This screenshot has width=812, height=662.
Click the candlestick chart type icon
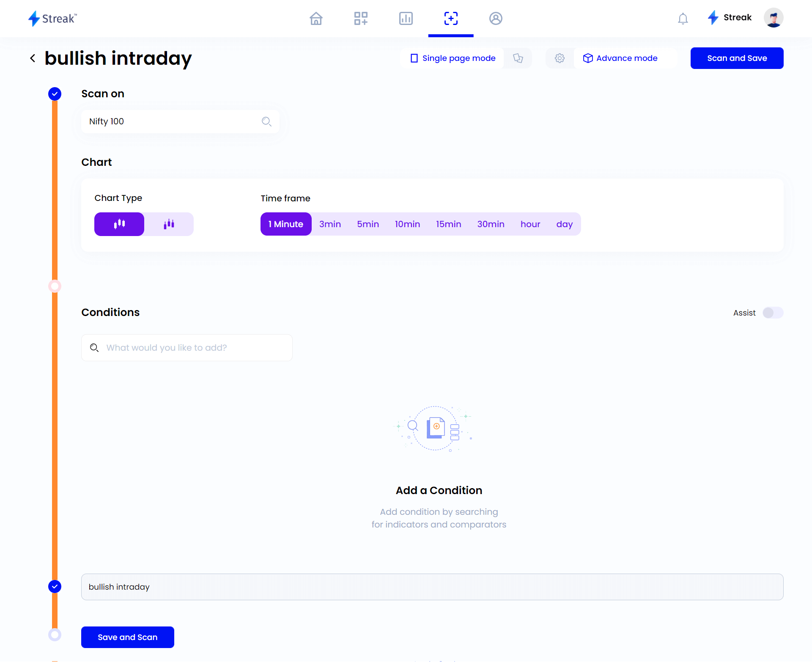pyautogui.click(x=119, y=223)
